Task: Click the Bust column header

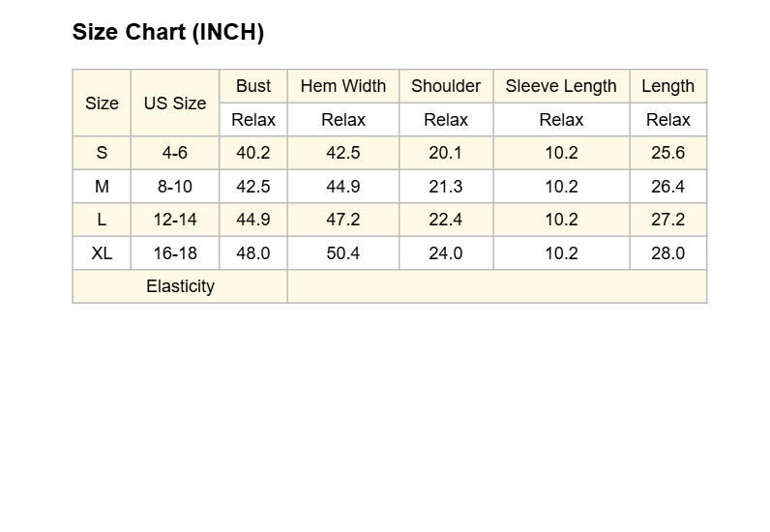Action: [252, 86]
